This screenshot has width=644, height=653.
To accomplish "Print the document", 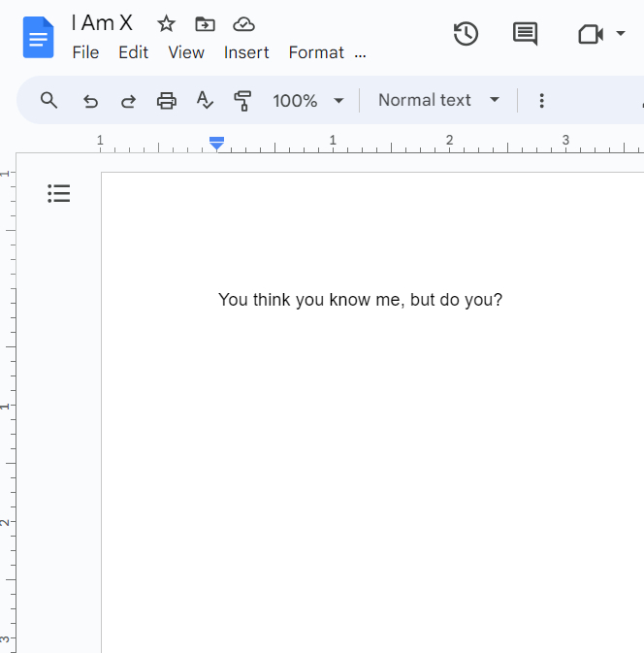I will pos(167,100).
